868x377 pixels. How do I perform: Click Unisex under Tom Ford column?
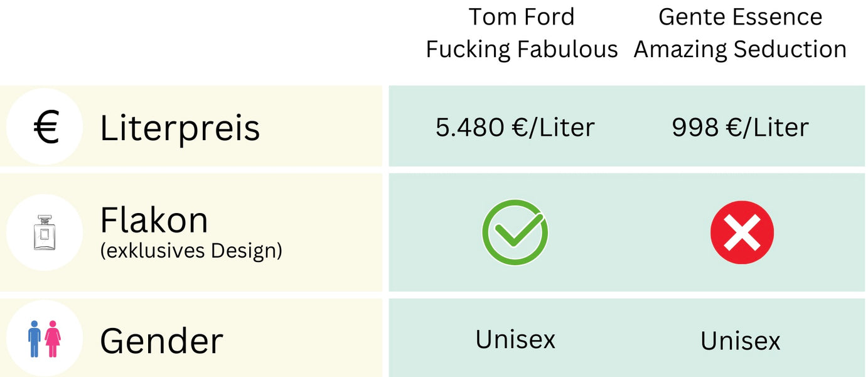coord(515,339)
